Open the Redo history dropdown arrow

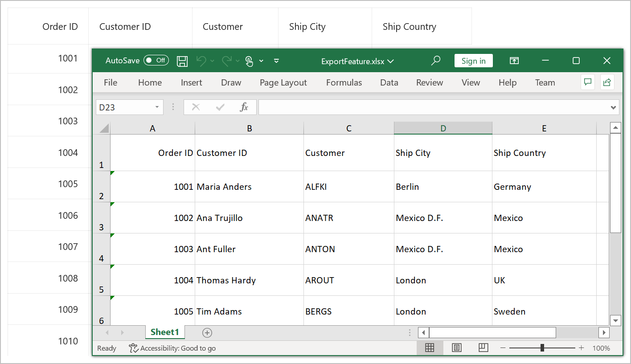(238, 61)
